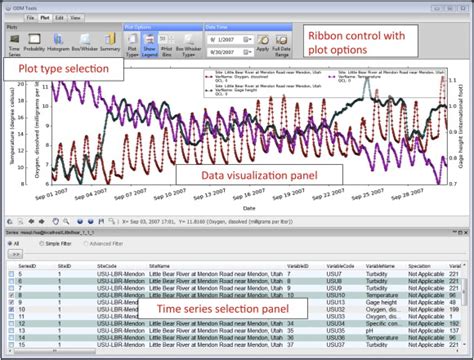This screenshot has height=360, width=474.
Task: Click the USU34 variable code cell
Action: (x=336, y=324)
